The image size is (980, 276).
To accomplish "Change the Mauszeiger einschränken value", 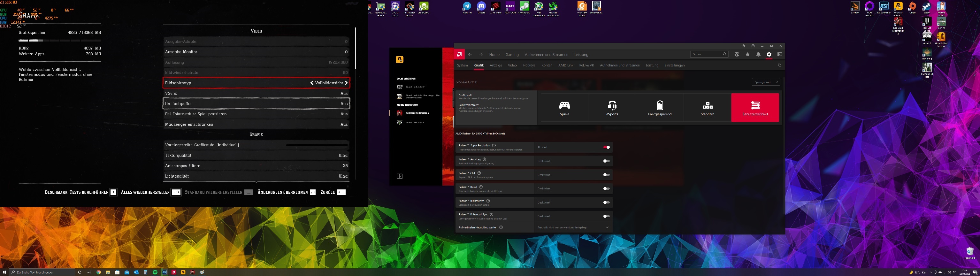I will [344, 125].
